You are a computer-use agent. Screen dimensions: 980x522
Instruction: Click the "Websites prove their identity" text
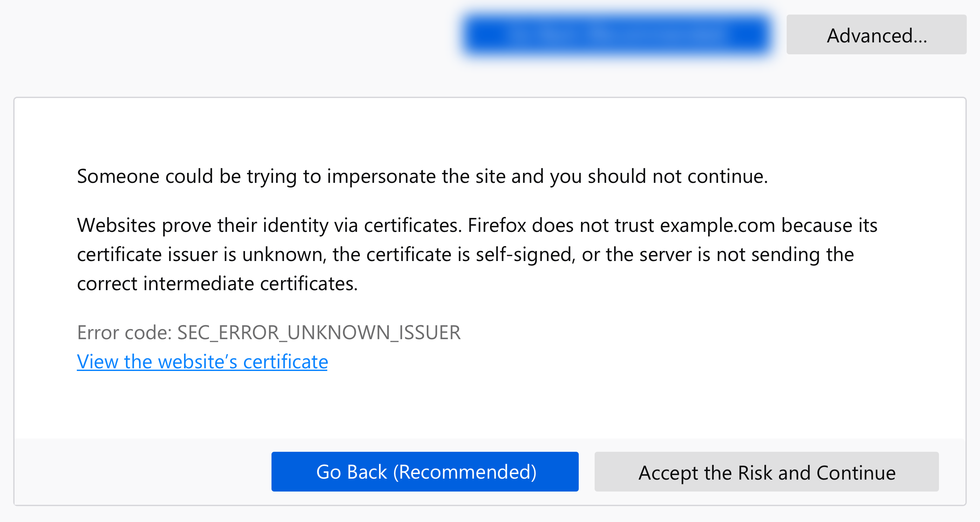[x=202, y=225]
